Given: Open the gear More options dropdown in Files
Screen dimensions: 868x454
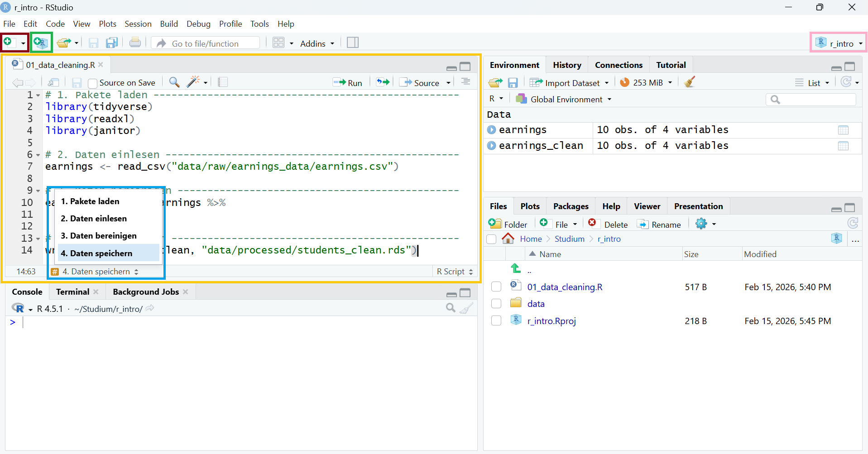Looking at the screenshot, I should click(706, 224).
